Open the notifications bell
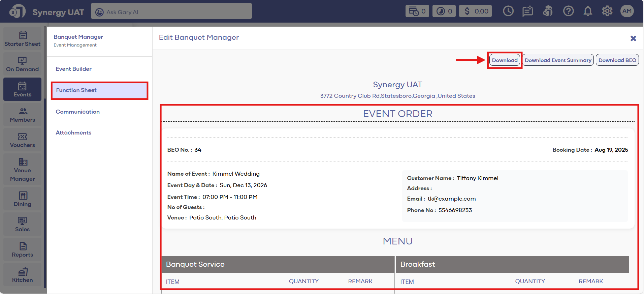This screenshot has height=294, width=644. pyautogui.click(x=588, y=11)
